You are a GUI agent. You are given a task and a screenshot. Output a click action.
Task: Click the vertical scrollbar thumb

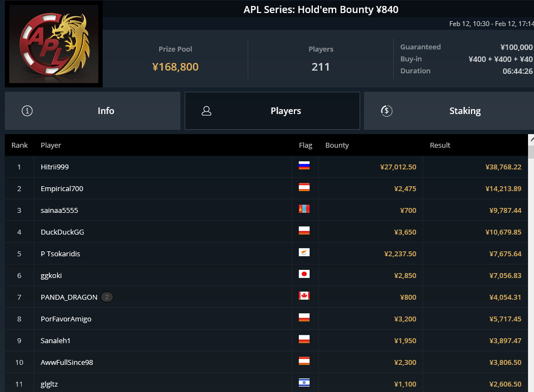click(x=531, y=152)
